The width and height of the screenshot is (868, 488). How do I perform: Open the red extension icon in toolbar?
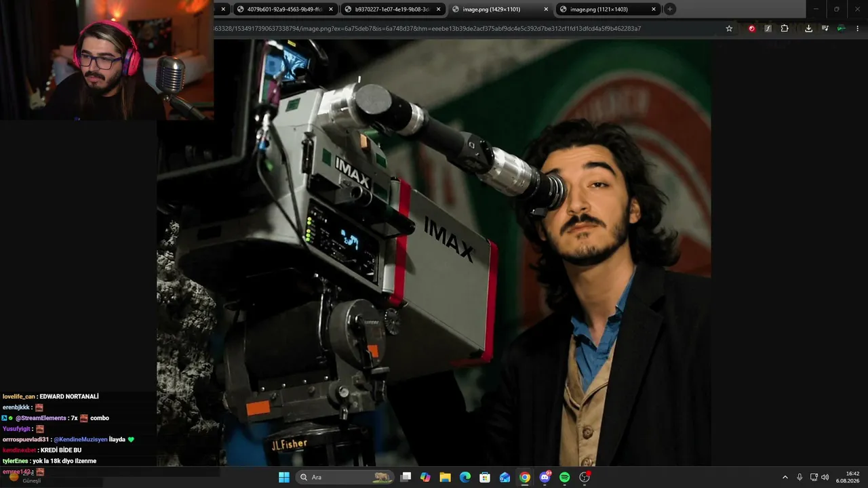[x=751, y=28]
